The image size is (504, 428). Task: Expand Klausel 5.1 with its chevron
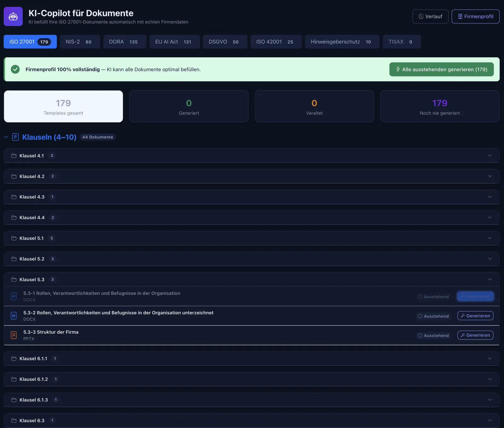point(490,238)
